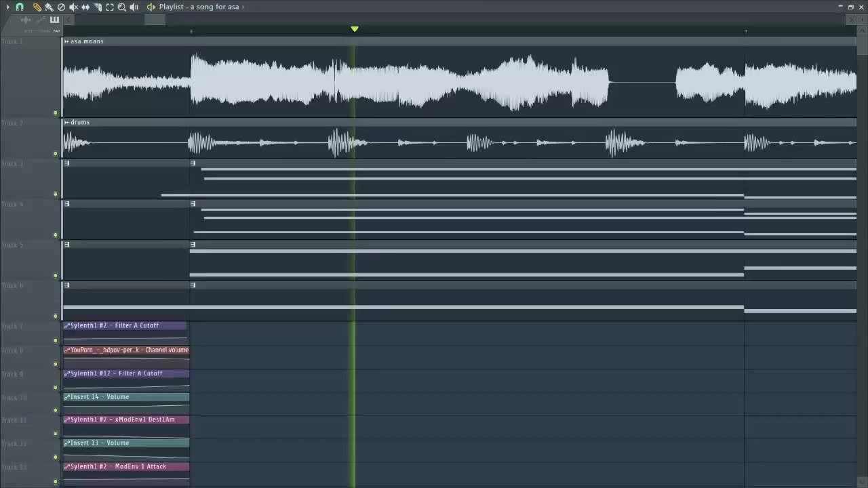Close the Playlist window
This screenshot has width=868, height=488.
coord(861,7)
